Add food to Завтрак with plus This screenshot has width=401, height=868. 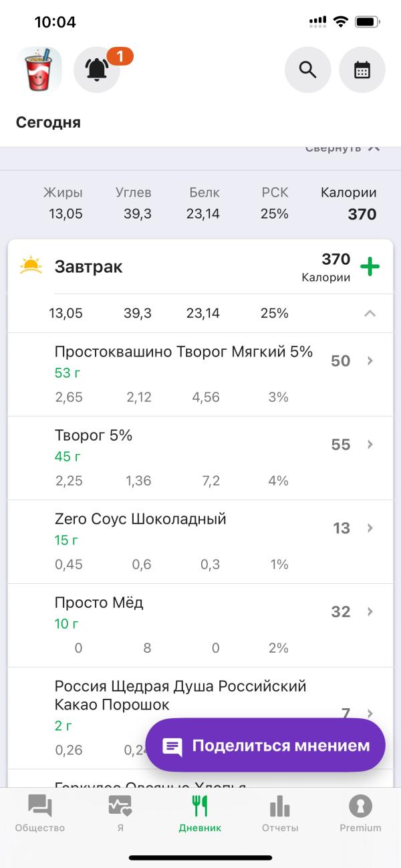tap(370, 267)
